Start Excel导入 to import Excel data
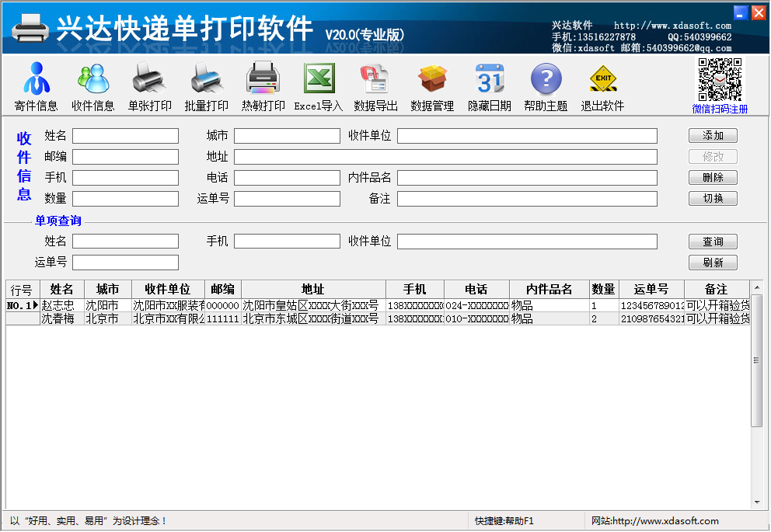Viewport: 771px width, 532px height. point(319,85)
